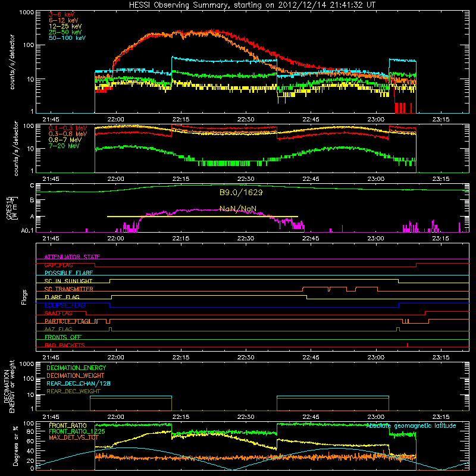Click the Flags panel axis label
The width and height of the screenshot is (476, 476).
[24, 297]
